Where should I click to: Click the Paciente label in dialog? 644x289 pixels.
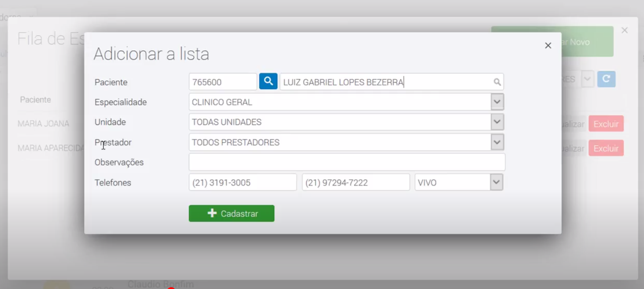tap(111, 82)
